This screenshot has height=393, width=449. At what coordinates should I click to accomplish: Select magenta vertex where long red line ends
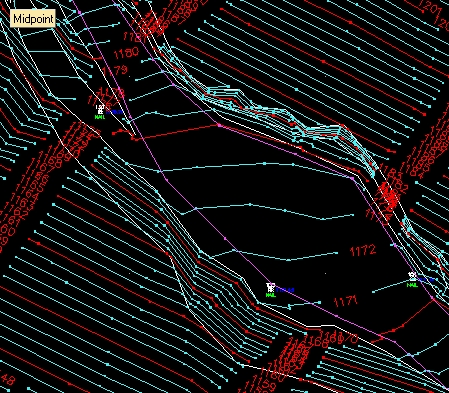pos(219,125)
